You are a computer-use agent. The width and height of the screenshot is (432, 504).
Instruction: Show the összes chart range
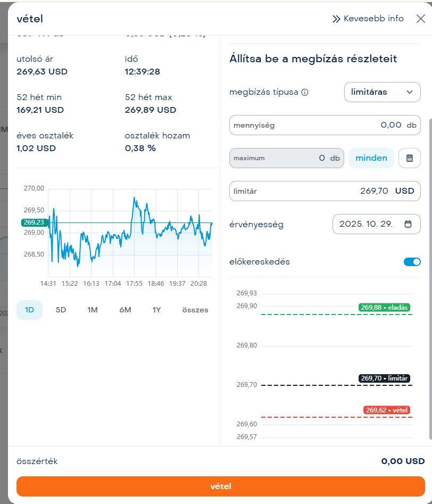pyautogui.click(x=195, y=310)
